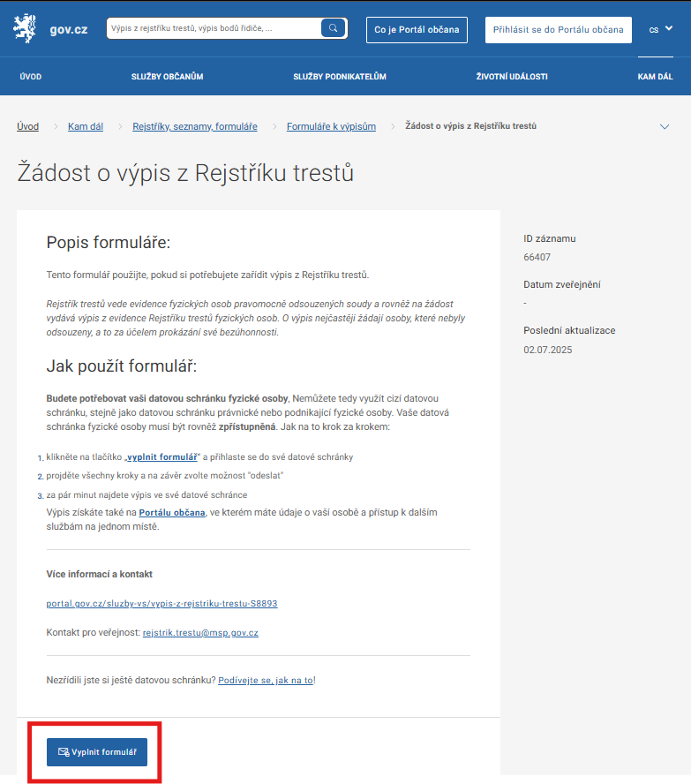
Task: Click Kam dál breadcrumb link
Action: click(86, 126)
